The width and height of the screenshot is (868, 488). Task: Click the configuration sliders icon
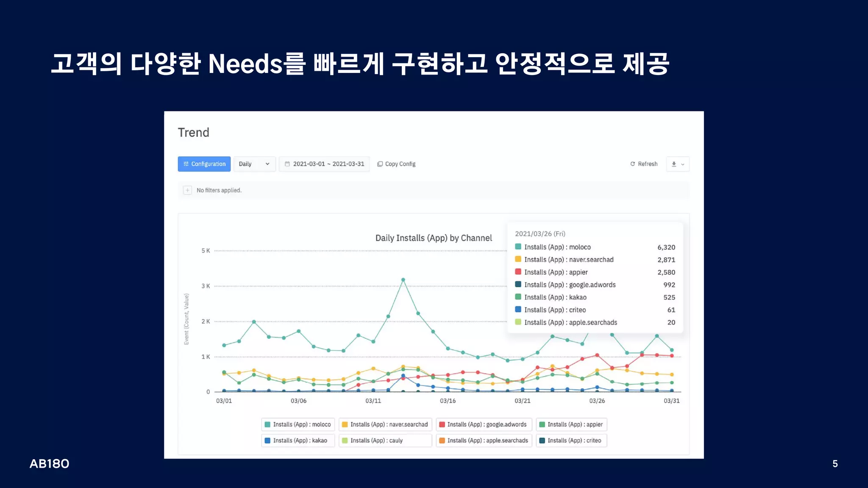coord(186,164)
